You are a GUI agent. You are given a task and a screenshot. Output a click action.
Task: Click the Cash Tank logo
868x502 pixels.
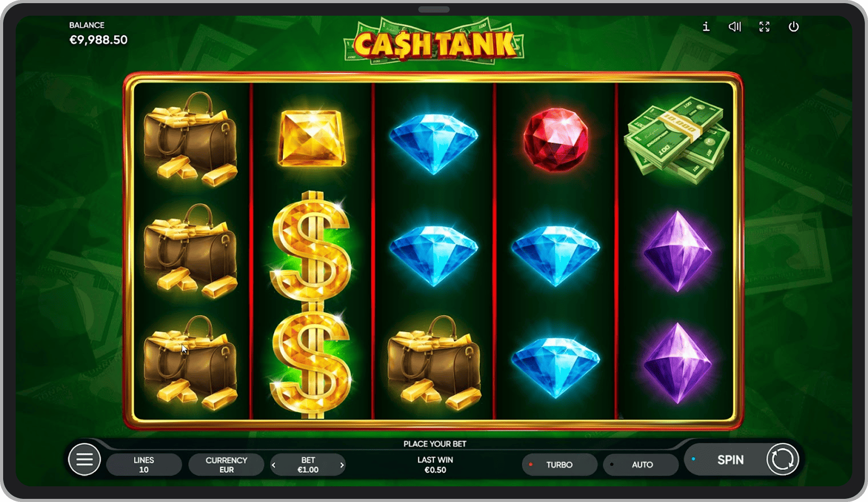[434, 43]
